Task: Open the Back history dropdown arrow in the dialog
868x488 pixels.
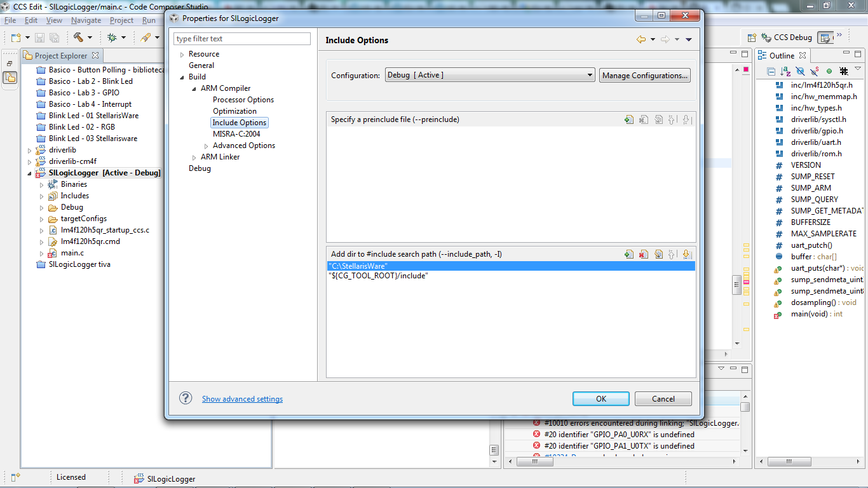Action: [653, 40]
